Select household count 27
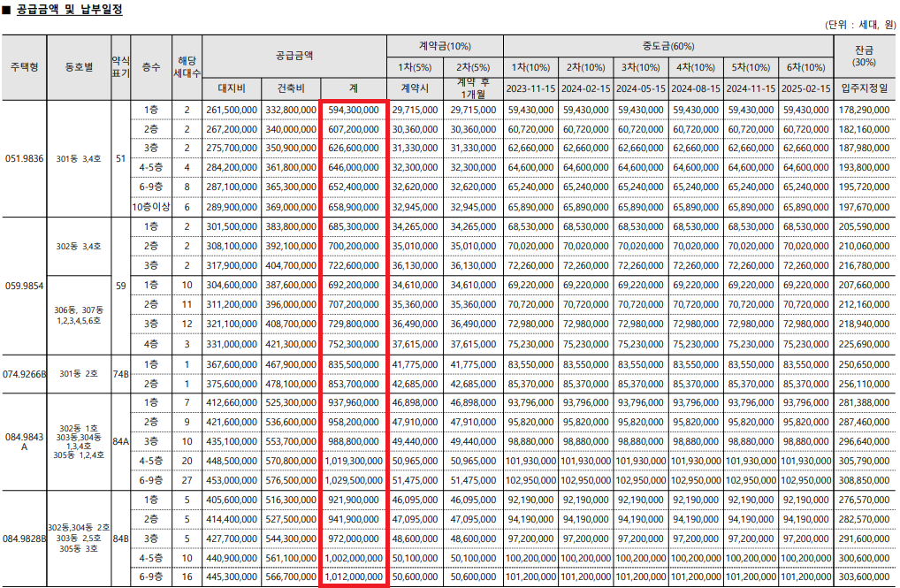This screenshot has height=588, width=900. click(x=187, y=480)
